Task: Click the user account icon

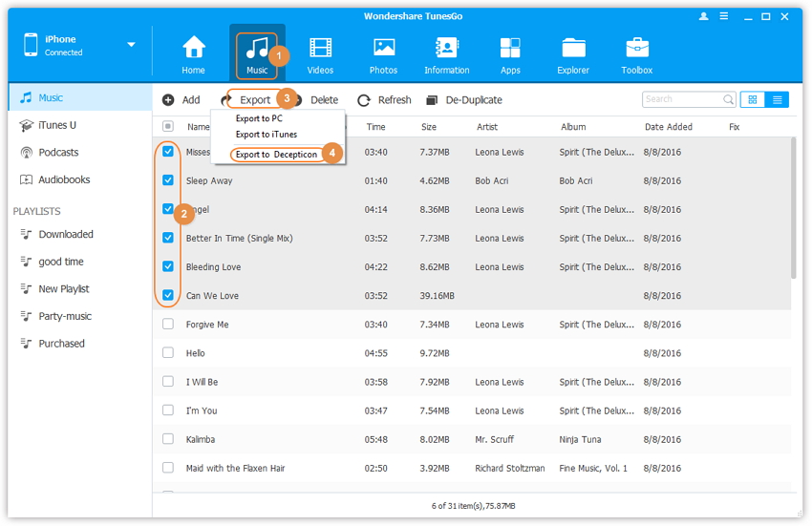Action: coord(703,16)
